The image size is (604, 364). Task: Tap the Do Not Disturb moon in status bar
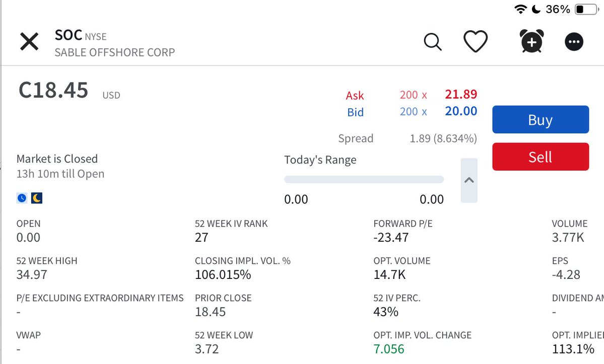tap(536, 9)
